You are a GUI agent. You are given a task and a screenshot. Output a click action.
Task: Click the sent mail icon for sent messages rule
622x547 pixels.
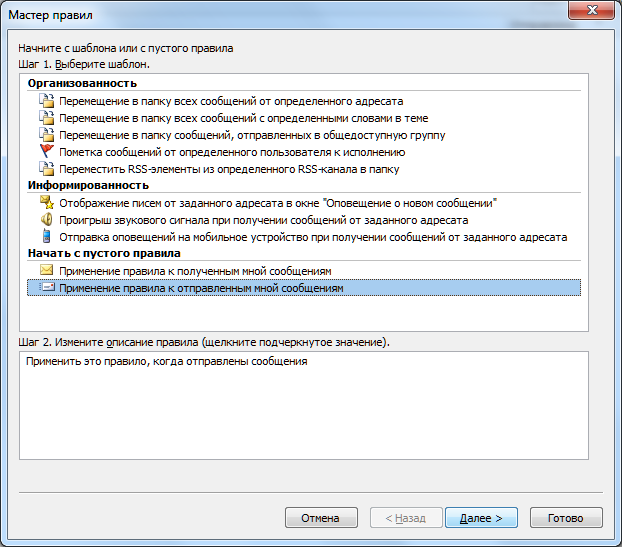coord(46,288)
